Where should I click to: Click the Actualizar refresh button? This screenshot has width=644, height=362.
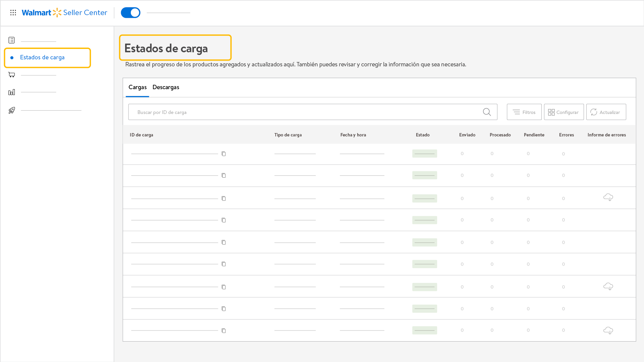click(606, 112)
